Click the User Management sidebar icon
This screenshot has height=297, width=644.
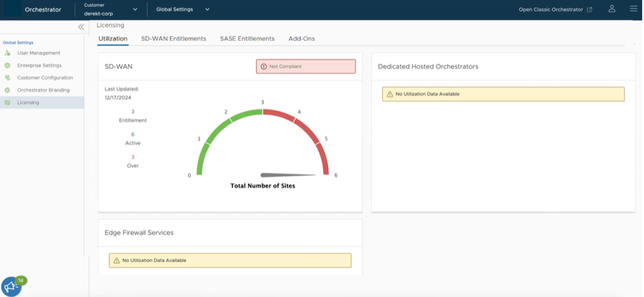tap(7, 53)
